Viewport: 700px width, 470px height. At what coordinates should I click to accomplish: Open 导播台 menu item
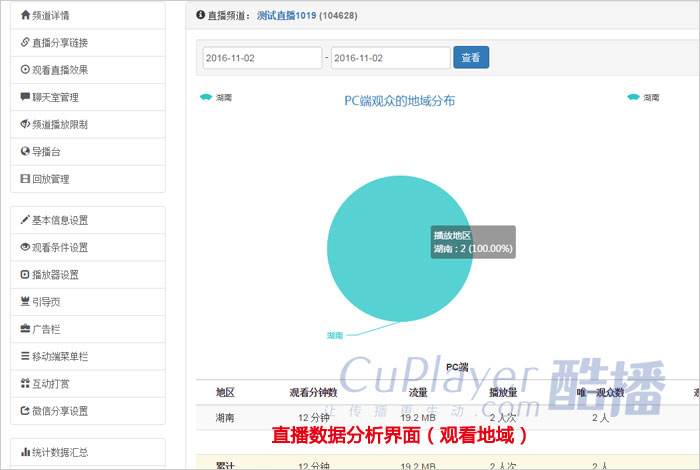[x=88, y=152]
